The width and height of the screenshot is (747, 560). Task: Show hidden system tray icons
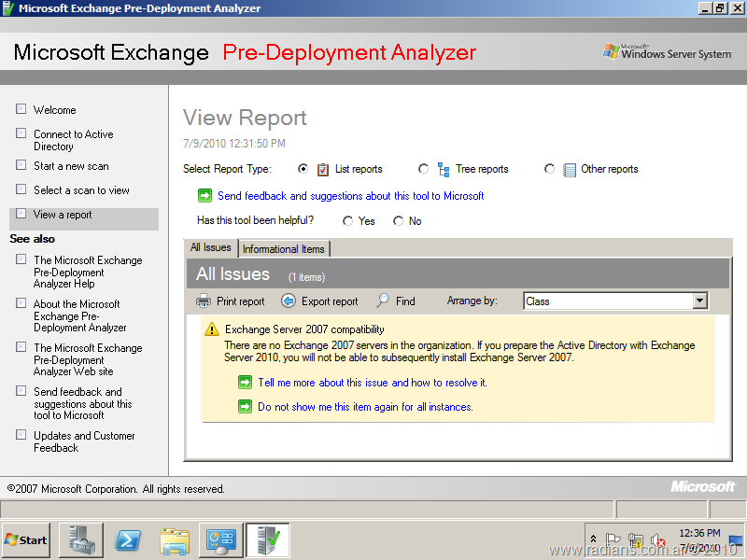point(593,539)
